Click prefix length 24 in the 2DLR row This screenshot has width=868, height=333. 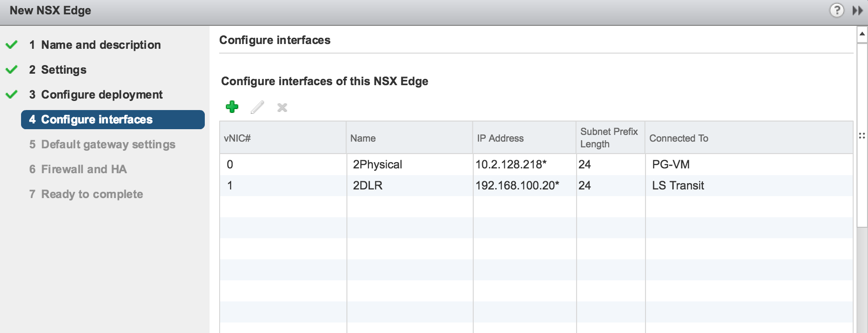[585, 186]
